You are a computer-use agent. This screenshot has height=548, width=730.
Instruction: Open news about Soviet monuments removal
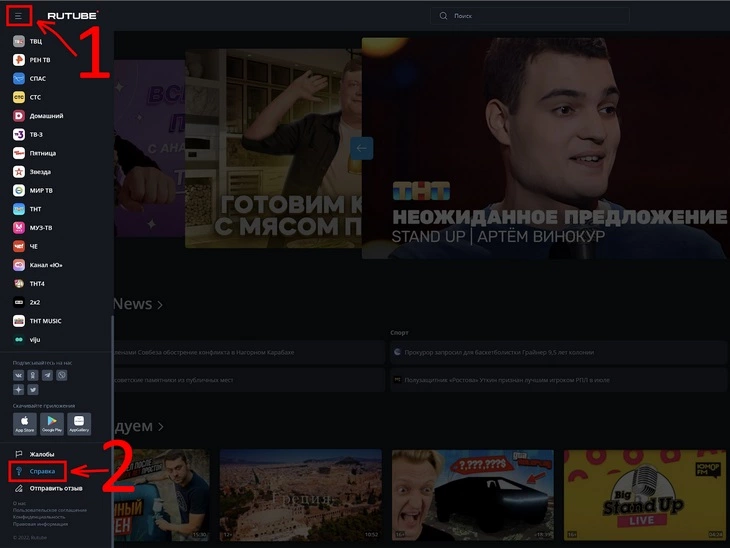249,380
